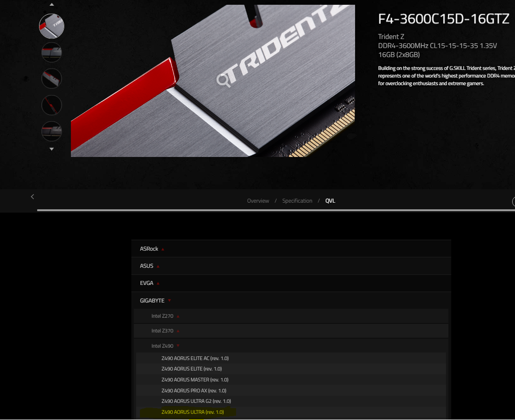Select the first Trident Z closeup thumbnail
Image resolution: width=515 pixels, height=420 pixels.
pyautogui.click(x=51, y=26)
